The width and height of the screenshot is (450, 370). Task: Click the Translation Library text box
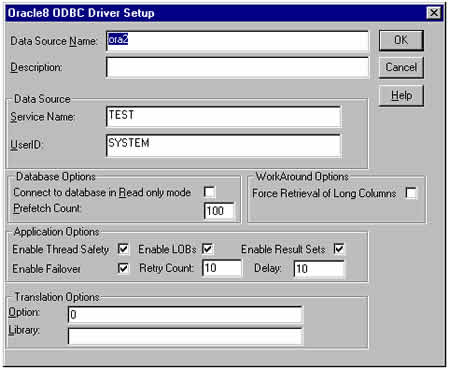pos(185,336)
